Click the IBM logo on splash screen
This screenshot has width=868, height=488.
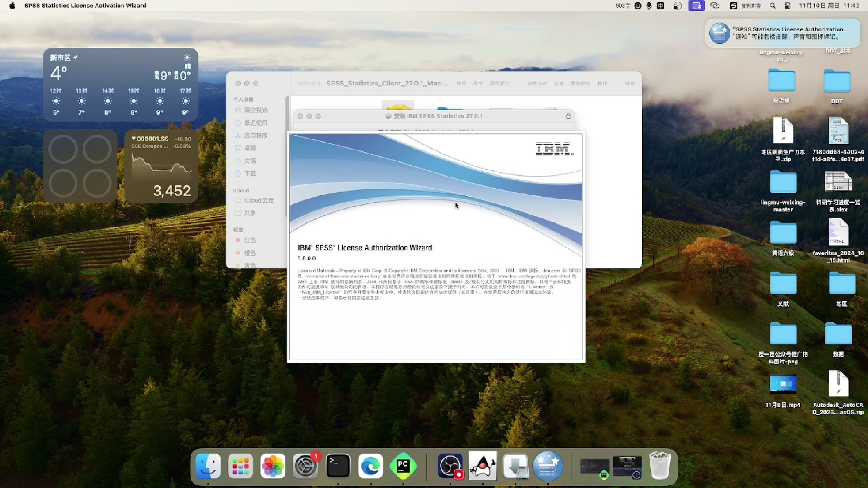(554, 148)
